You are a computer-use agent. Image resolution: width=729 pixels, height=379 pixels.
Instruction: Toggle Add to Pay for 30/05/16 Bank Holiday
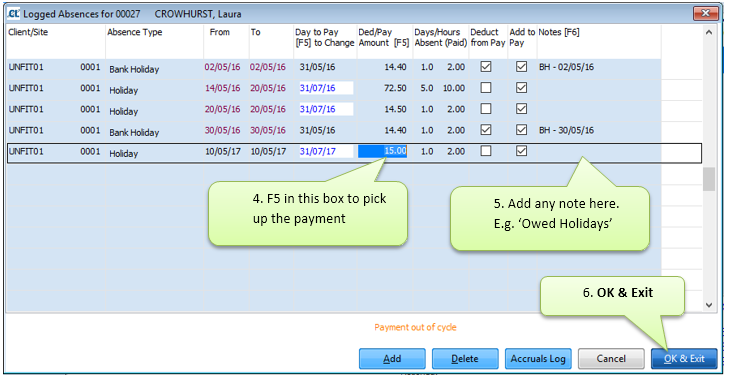[x=521, y=130]
